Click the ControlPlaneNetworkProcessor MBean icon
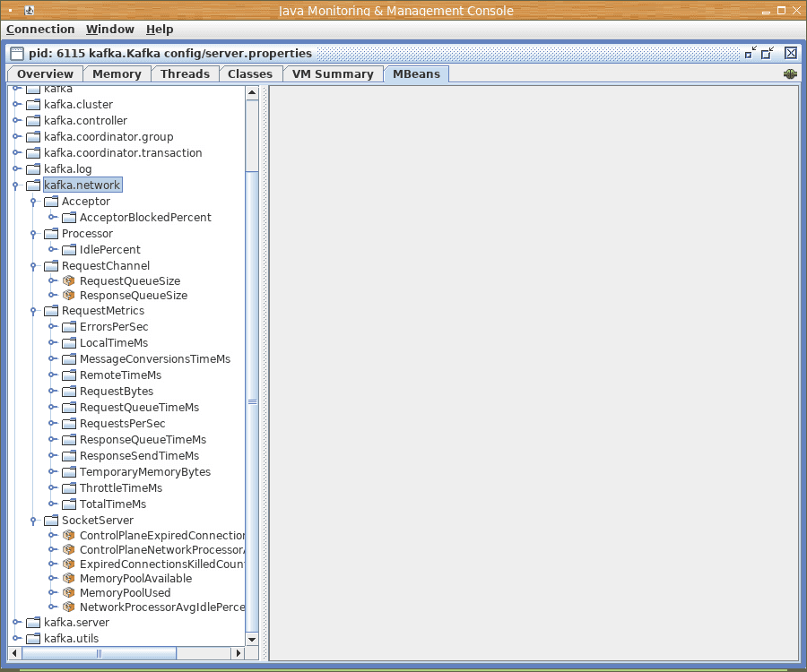The width and height of the screenshot is (807, 672). point(68,549)
